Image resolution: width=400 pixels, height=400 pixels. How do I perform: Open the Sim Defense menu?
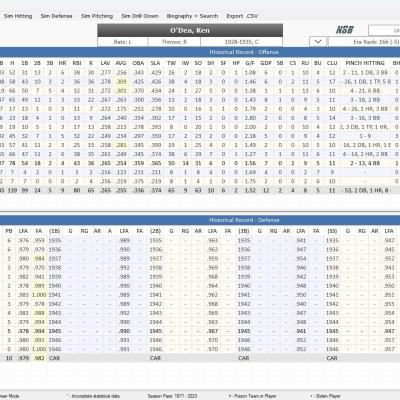click(56, 16)
